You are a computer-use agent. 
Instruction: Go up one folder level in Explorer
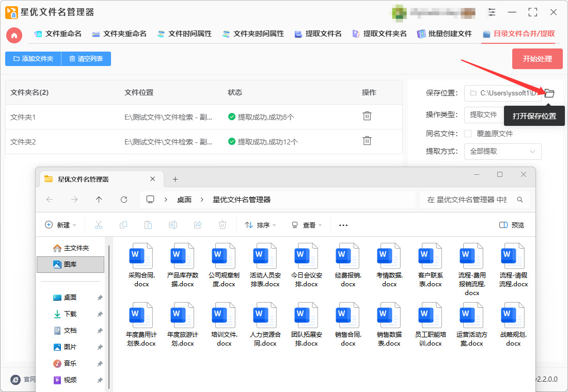point(99,200)
